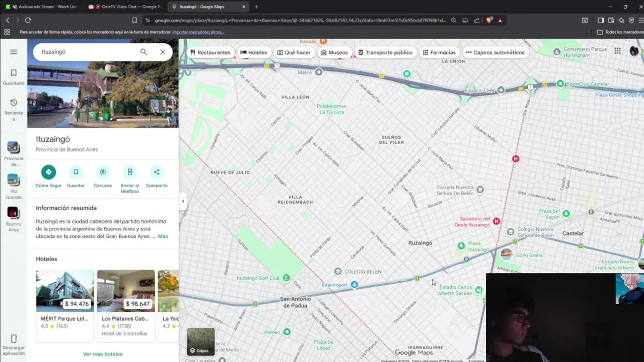Click the Castelar label on map

(x=573, y=233)
